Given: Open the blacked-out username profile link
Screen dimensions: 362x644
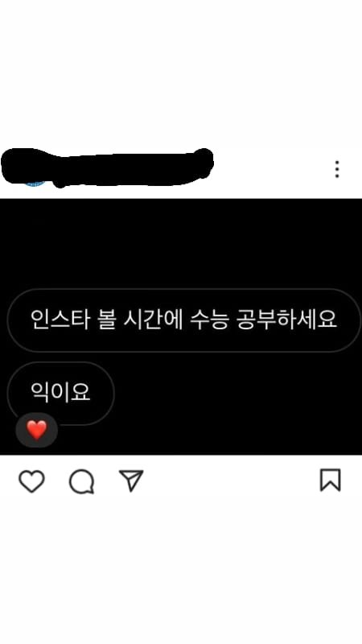Looking at the screenshot, I should coord(108,167).
